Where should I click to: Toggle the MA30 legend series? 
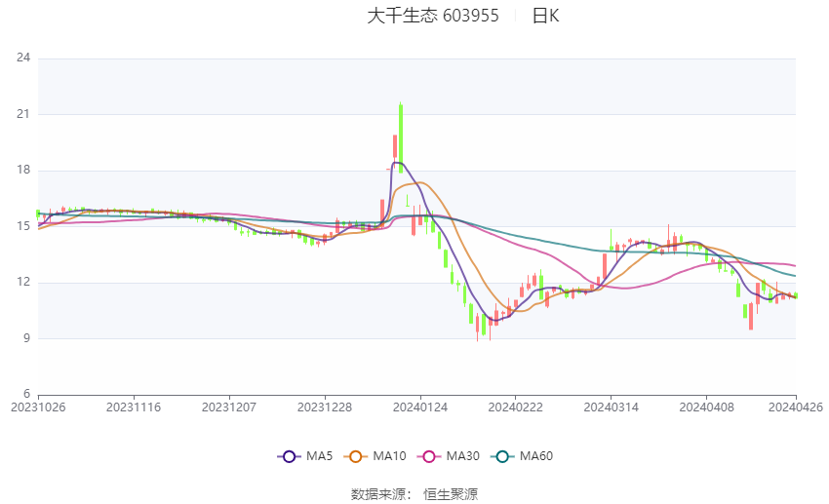pos(449,456)
